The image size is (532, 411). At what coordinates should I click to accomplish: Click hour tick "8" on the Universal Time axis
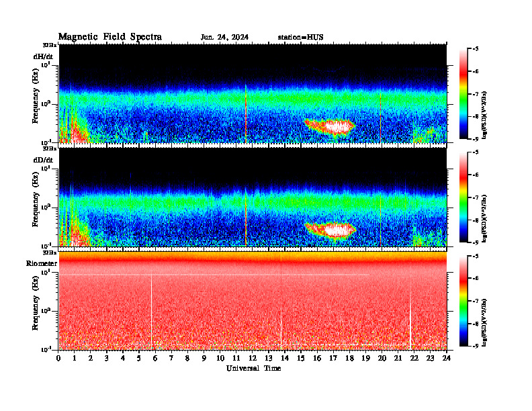click(x=187, y=359)
